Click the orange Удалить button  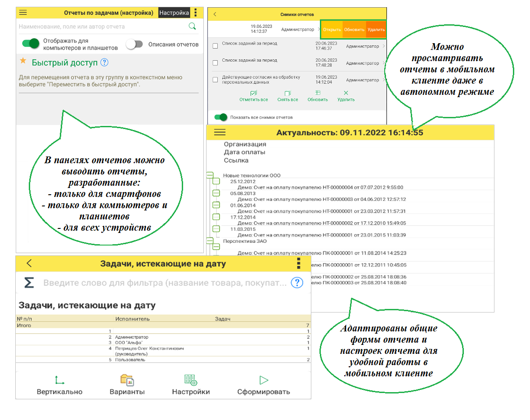click(x=376, y=30)
